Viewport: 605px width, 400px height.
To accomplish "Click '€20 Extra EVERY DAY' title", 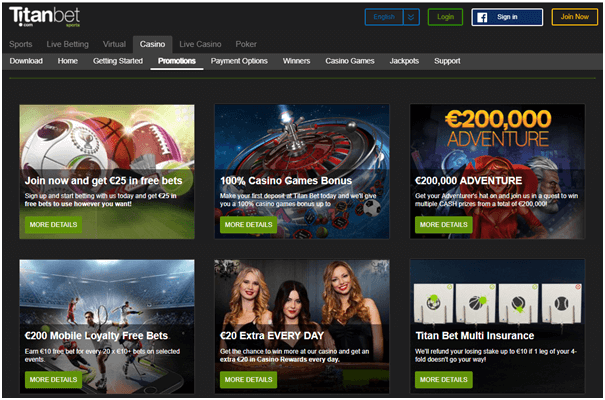I will [272, 336].
